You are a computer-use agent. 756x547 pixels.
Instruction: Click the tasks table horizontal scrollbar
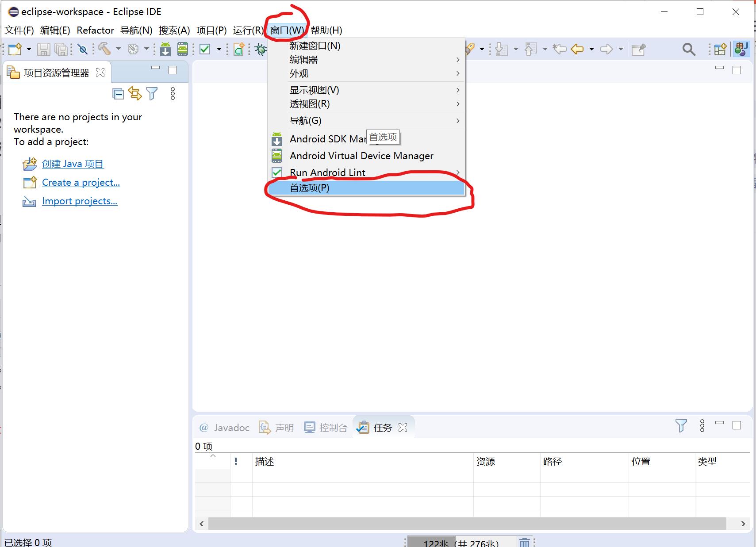point(467,524)
